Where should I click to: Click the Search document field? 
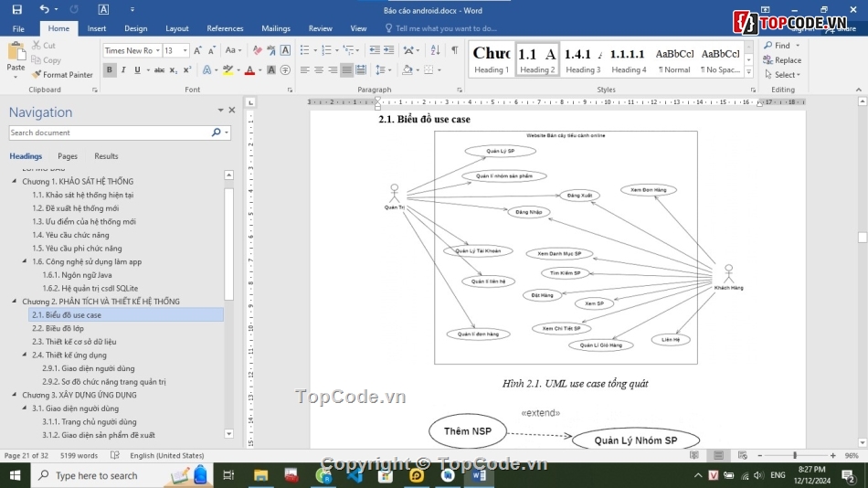pyautogui.click(x=111, y=133)
